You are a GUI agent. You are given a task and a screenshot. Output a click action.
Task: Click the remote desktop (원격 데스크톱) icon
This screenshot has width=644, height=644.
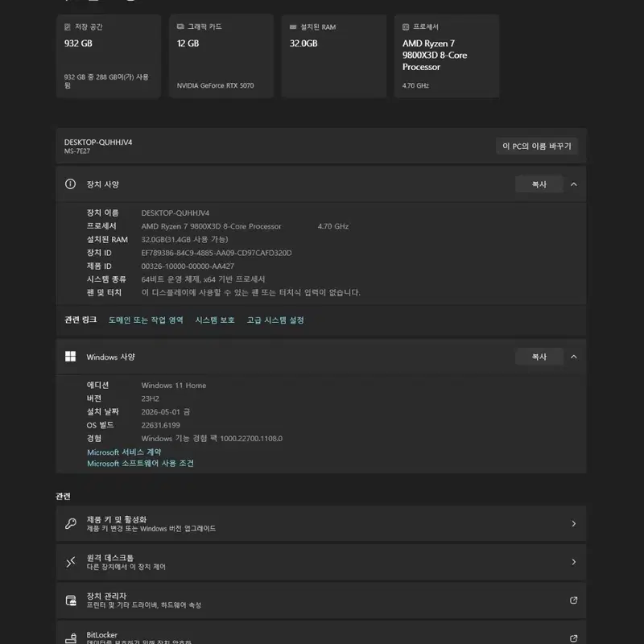[x=71, y=562]
